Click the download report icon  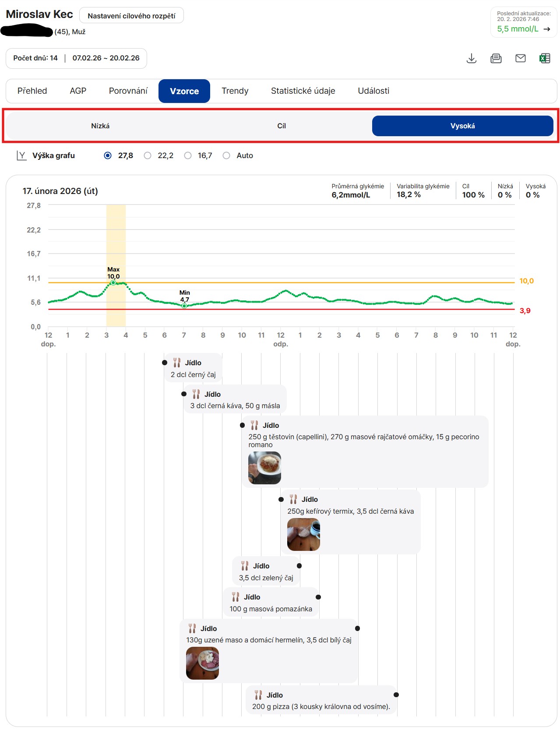tap(471, 58)
